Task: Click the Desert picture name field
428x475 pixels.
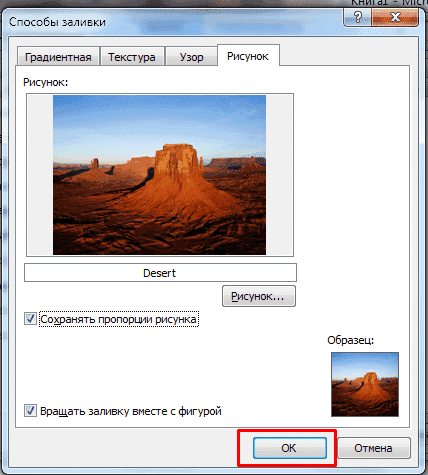Action: (x=160, y=273)
